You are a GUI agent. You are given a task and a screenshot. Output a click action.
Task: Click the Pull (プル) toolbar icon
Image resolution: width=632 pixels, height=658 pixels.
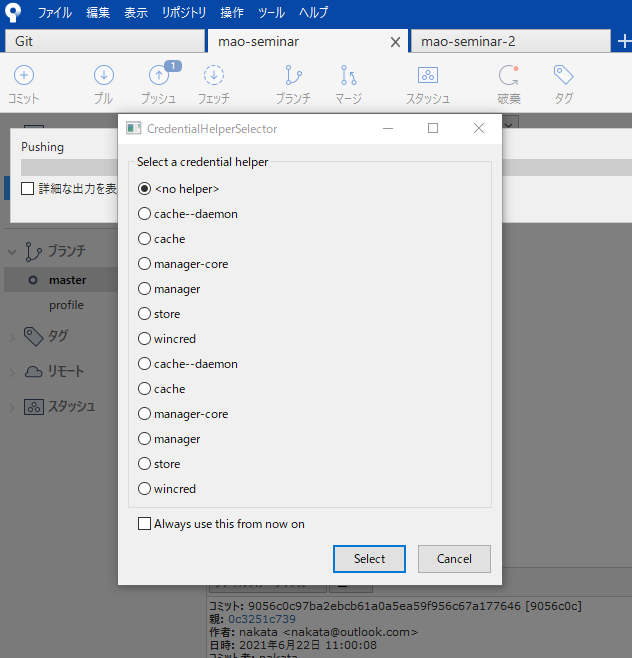click(x=104, y=76)
